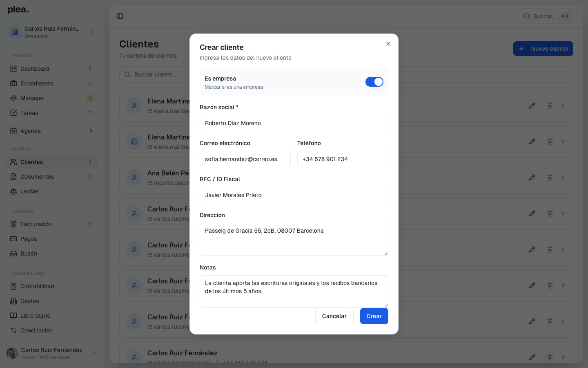Click the Razón social input field

(294, 123)
